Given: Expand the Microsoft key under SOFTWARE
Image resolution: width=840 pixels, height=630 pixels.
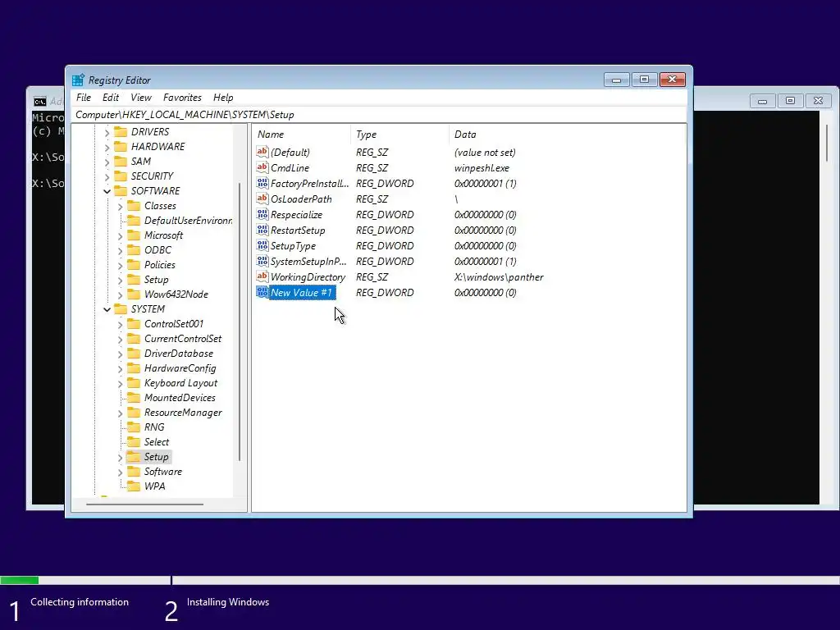Looking at the screenshot, I should [120, 235].
